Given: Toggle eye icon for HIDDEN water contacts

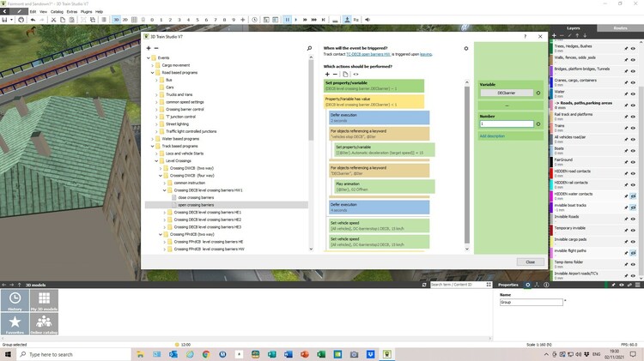Looking at the screenshot, I should pos(633,194).
